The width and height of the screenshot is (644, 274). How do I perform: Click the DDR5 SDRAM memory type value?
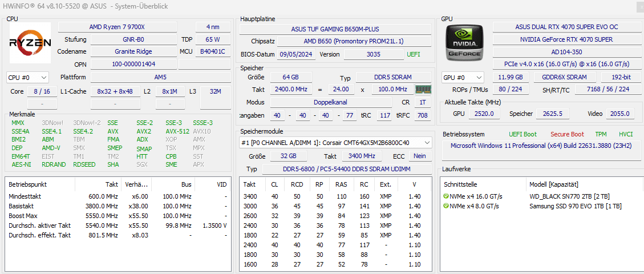point(394,77)
